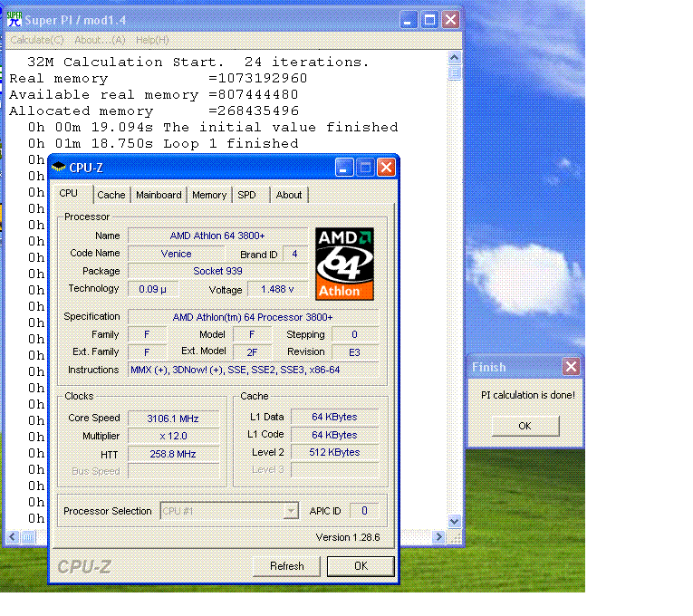The height and width of the screenshot is (616, 693).
Task: Click the Multiplier value x 12.0
Action: 173,436
